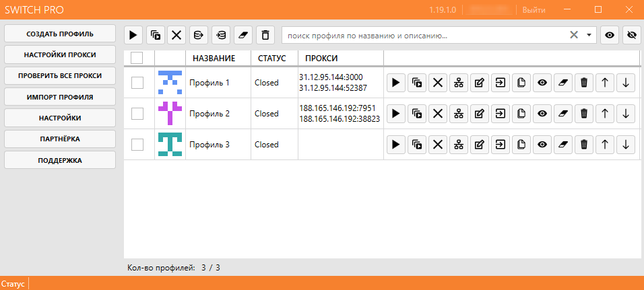Delete Профиль 2 with trash icon
644x290 pixels.
(x=584, y=114)
